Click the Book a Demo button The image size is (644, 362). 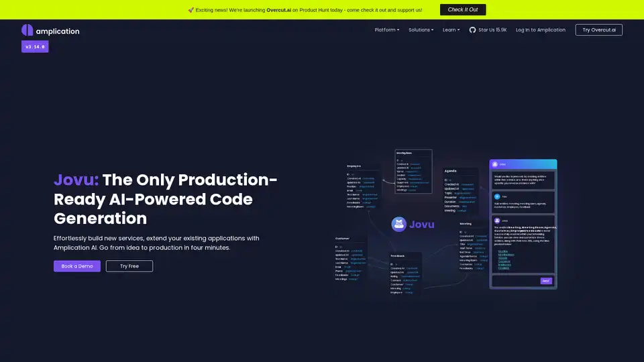tap(77, 266)
